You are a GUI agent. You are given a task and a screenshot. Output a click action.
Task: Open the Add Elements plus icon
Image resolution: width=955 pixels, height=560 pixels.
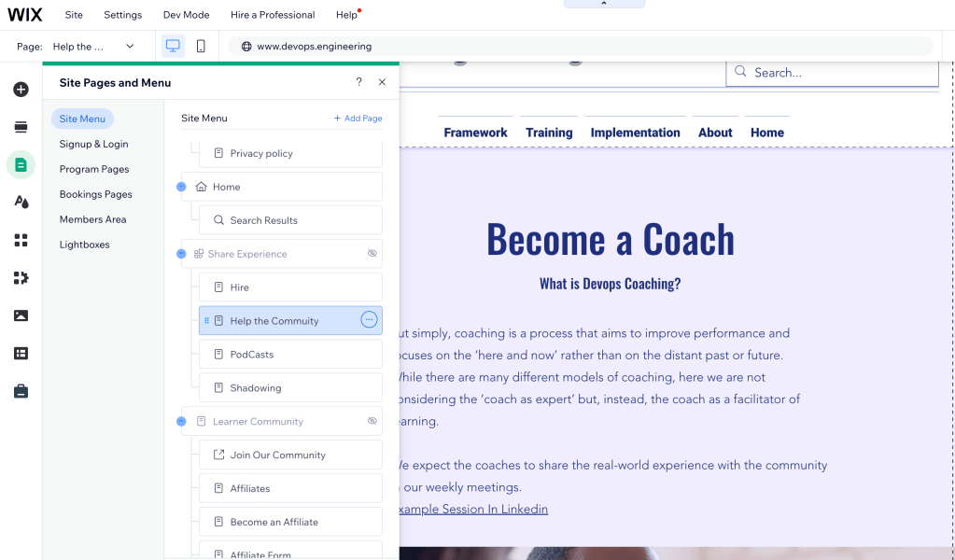(x=21, y=90)
